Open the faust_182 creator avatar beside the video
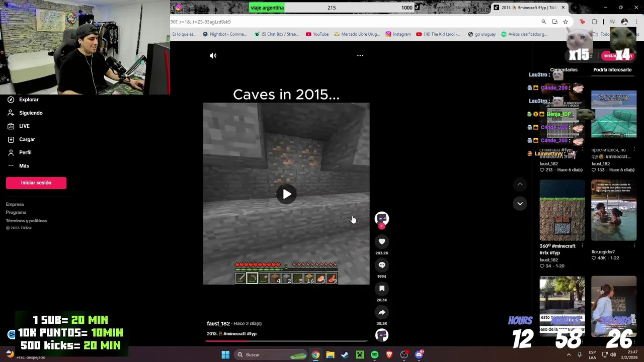This screenshot has height=362, width=644. click(382, 218)
